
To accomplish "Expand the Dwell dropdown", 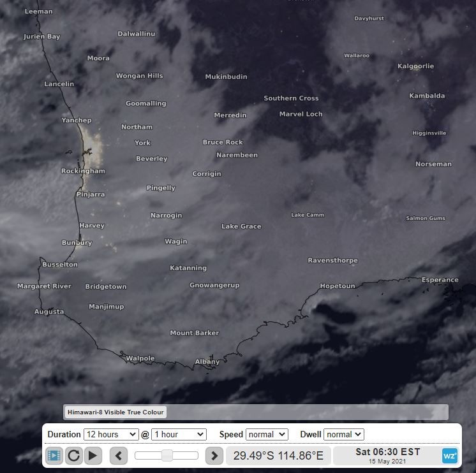I will [343, 434].
